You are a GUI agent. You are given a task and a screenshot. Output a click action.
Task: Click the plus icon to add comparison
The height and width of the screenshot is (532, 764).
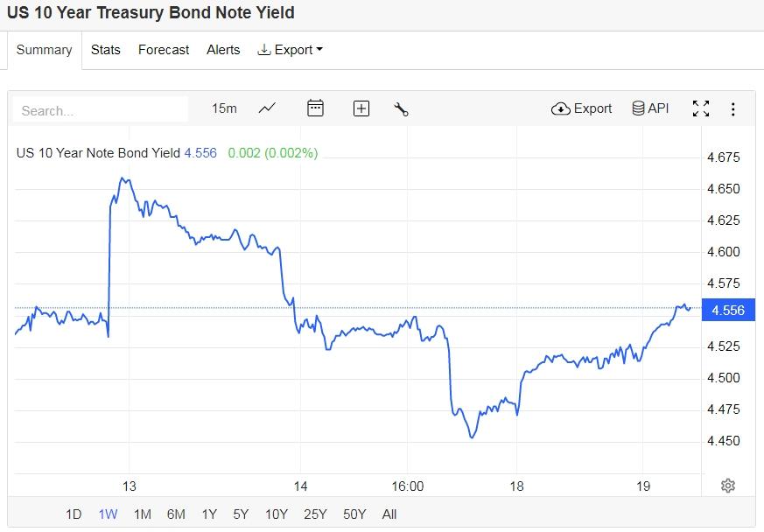click(x=361, y=108)
